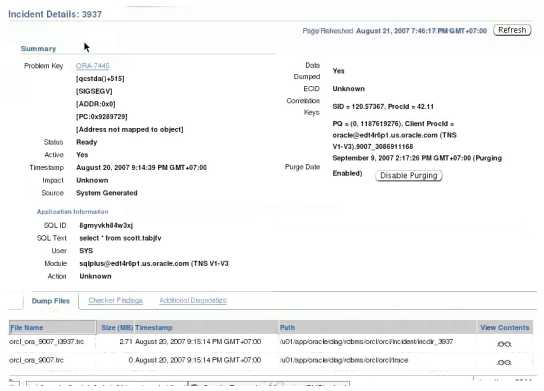
Task: Switch to the Checker Findings tab
Action: pyautogui.click(x=116, y=300)
